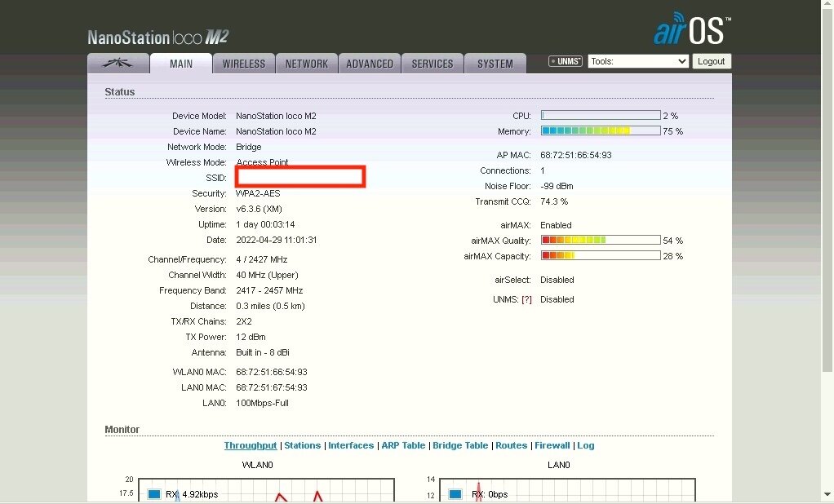The image size is (834, 504).
Task: Click the UNMS status badge
Action: pyautogui.click(x=566, y=61)
